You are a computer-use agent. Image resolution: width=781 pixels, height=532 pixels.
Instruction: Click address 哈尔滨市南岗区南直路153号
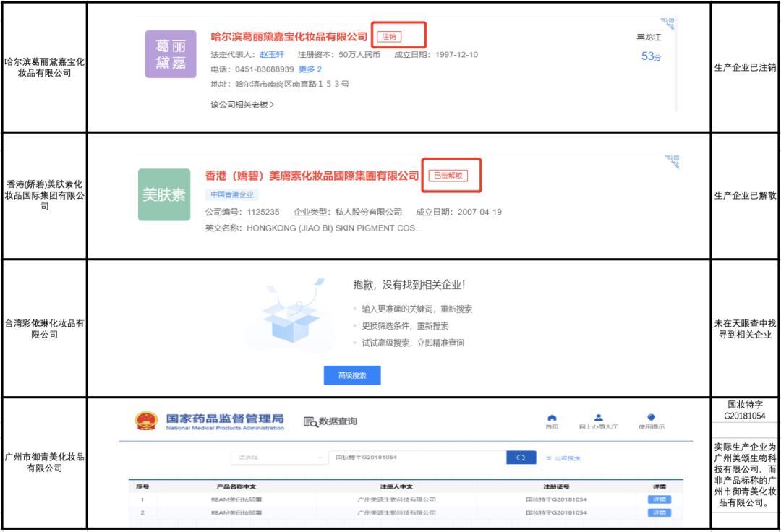(x=292, y=84)
